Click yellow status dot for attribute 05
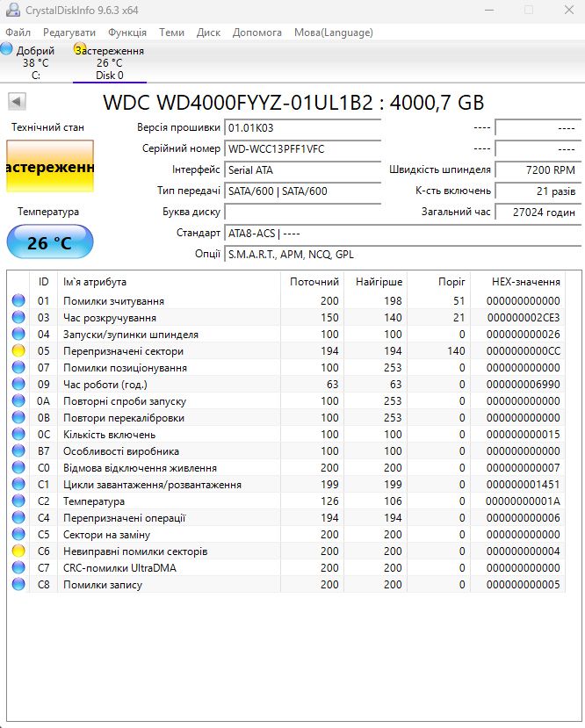This screenshot has width=585, height=728. tap(18, 350)
